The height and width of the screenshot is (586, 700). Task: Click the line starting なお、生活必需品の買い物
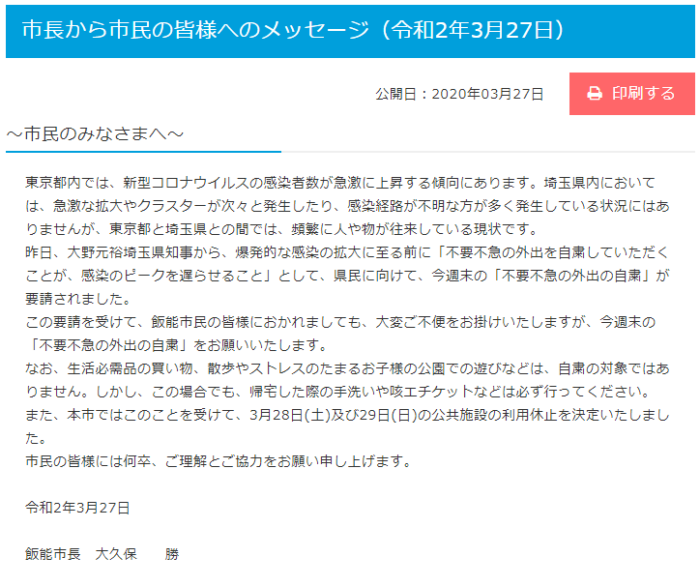coord(347,369)
